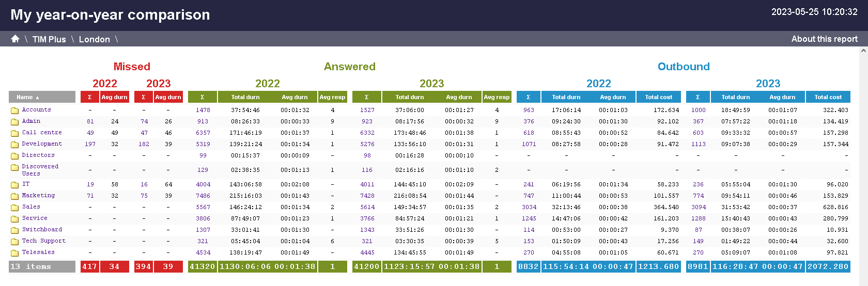Open the IT folder icon
The height and width of the screenshot is (286, 868).
tap(15, 185)
